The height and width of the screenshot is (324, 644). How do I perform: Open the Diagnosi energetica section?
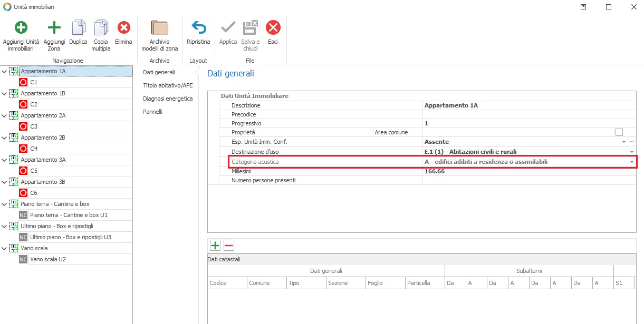(x=168, y=99)
